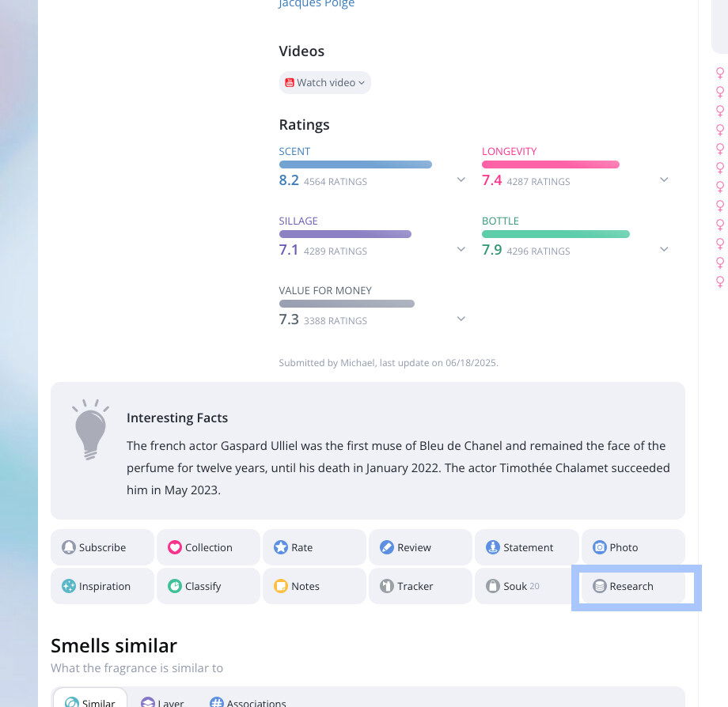Open the Research database button
The width and height of the screenshot is (728, 707).
pyautogui.click(x=633, y=586)
